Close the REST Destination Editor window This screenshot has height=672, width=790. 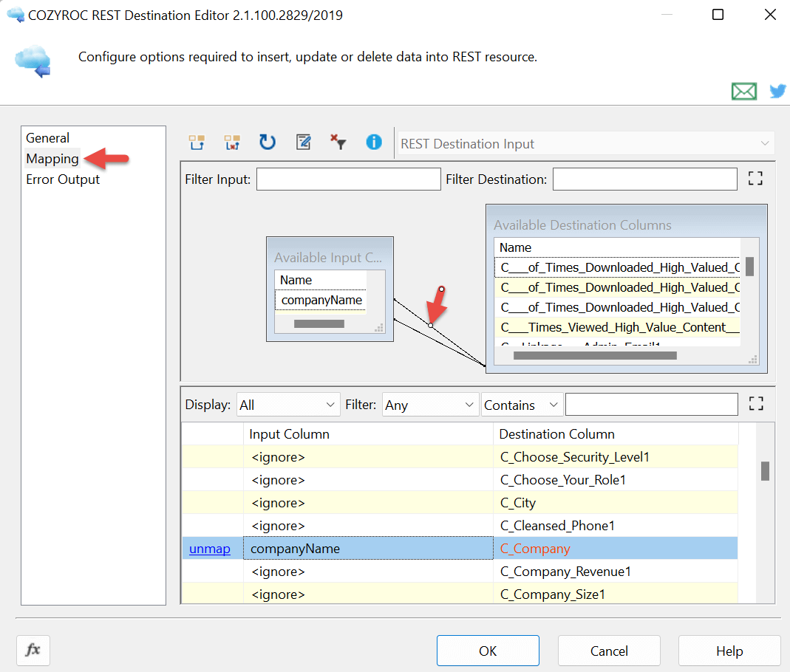pyautogui.click(x=770, y=15)
